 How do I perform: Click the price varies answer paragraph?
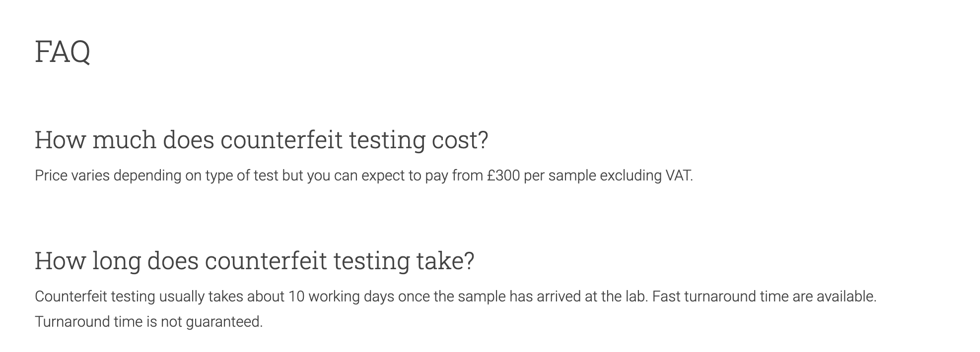[x=364, y=176]
